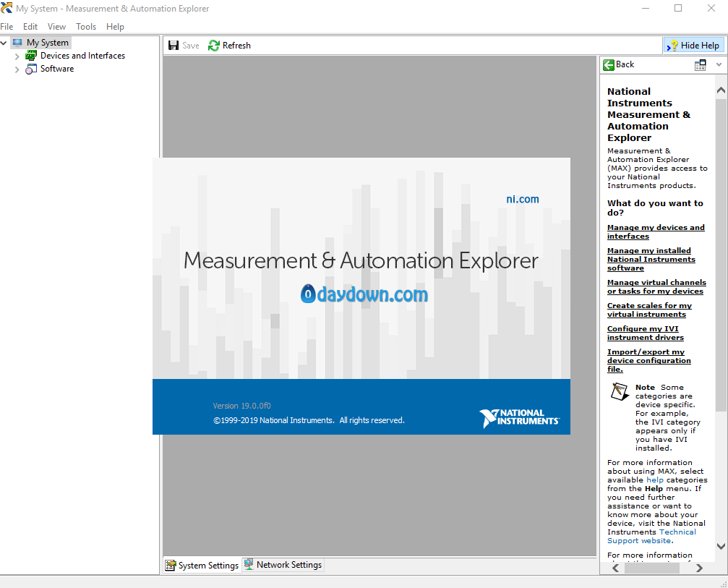The height and width of the screenshot is (588, 728).
Task: Click the Save floppy disk icon
Action: pyautogui.click(x=174, y=46)
